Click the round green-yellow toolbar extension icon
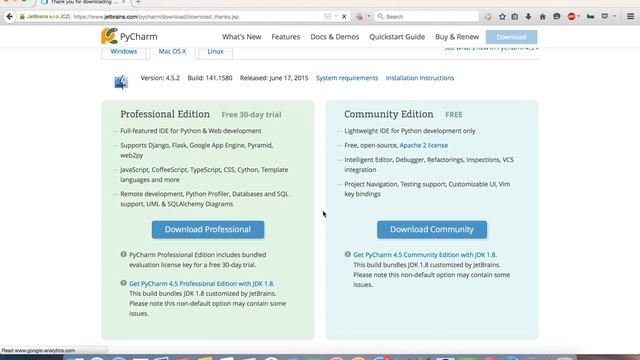The height and width of the screenshot is (360, 640). [488, 17]
